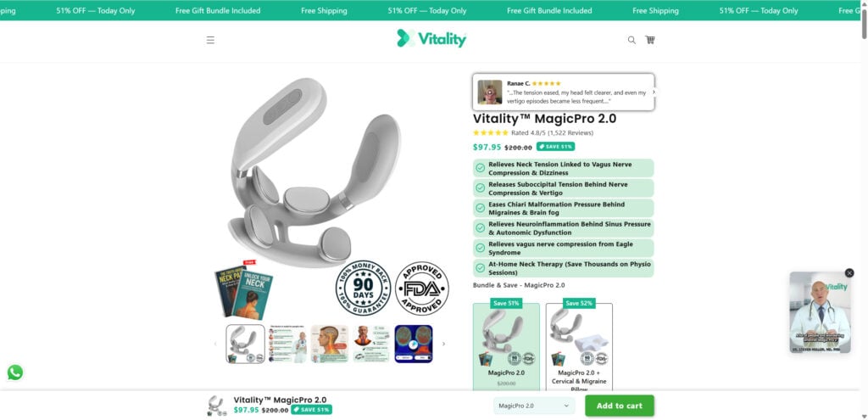Choose MagicPro 2.0 + Cervical Pillow bundle
The width and height of the screenshot is (868, 420).
click(x=579, y=347)
